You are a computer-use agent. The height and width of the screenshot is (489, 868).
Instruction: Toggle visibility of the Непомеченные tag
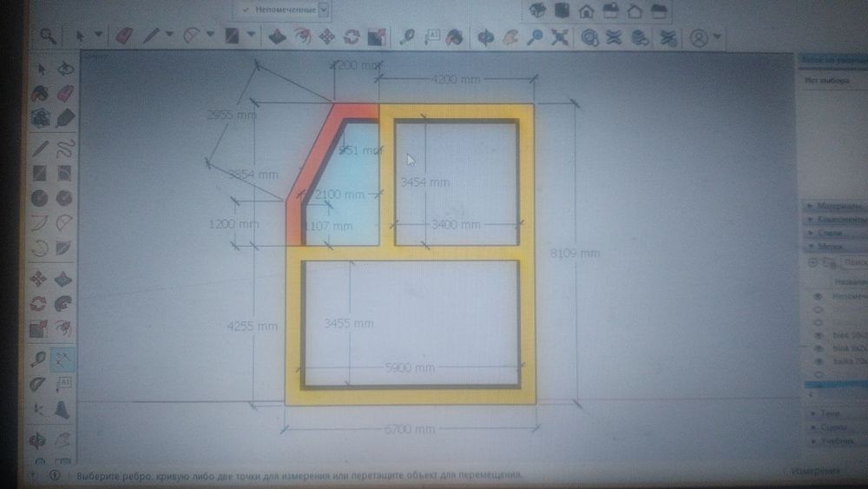click(819, 296)
